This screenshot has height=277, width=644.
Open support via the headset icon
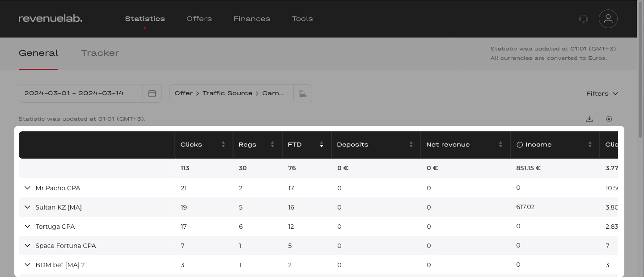click(584, 19)
